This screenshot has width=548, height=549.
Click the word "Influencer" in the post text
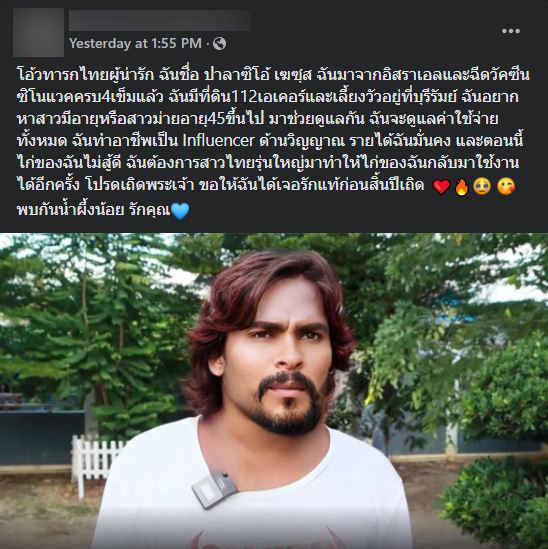point(218,140)
